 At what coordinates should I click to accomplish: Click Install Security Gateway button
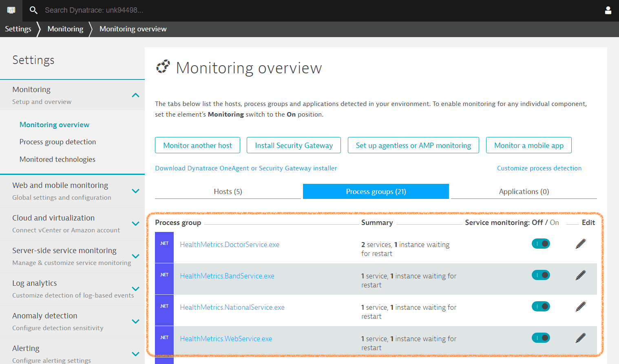[x=294, y=145]
